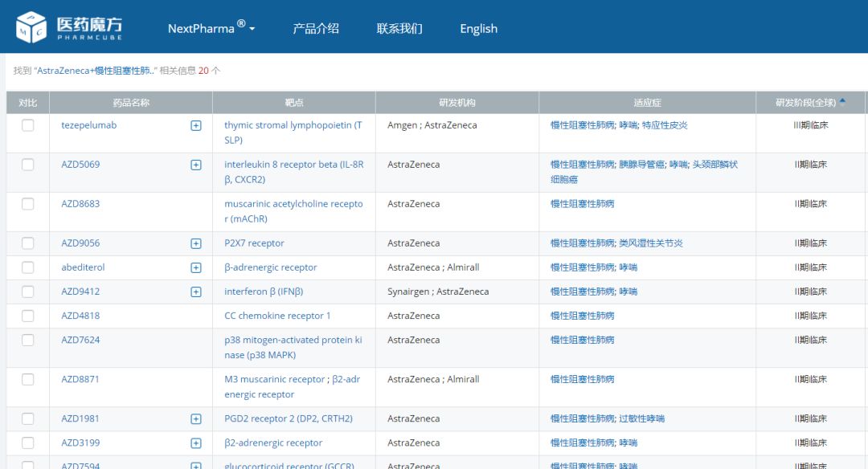
Task: Click 胰腺导管癌 indication for AZD5069
Action: [x=642, y=165]
